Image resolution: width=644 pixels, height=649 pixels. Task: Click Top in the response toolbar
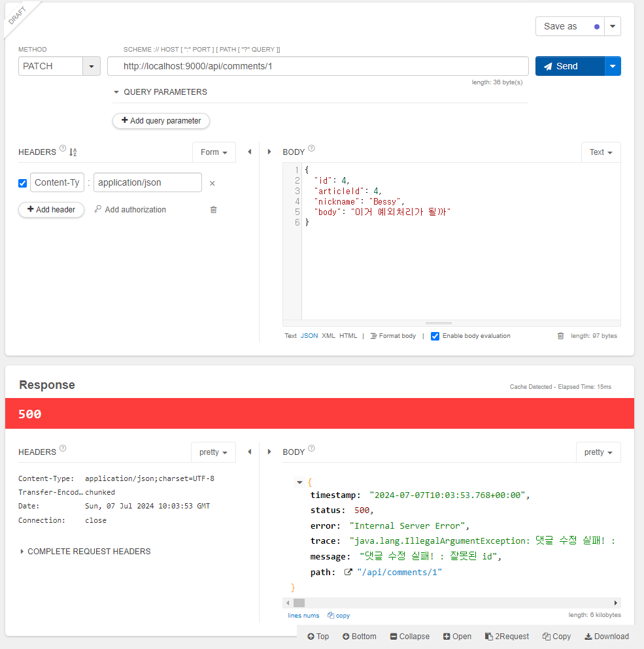tap(318, 637)
